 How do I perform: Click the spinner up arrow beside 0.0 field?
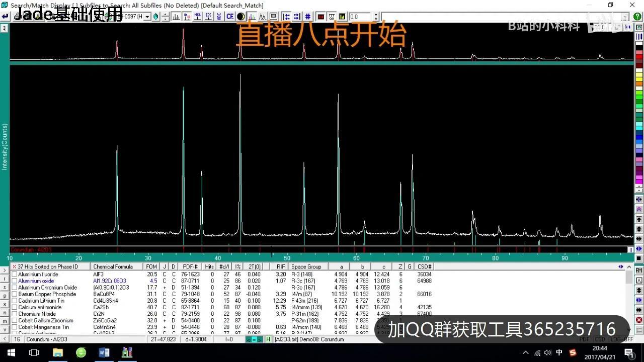(376, 14)
